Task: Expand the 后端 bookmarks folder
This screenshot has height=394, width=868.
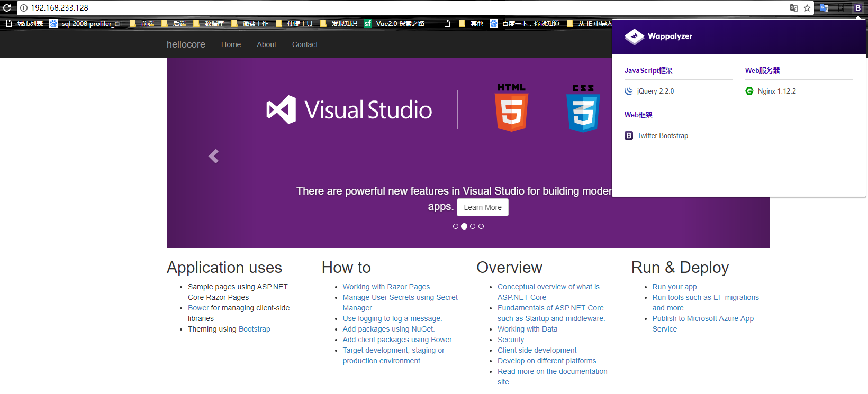Action: click(174, 23)
